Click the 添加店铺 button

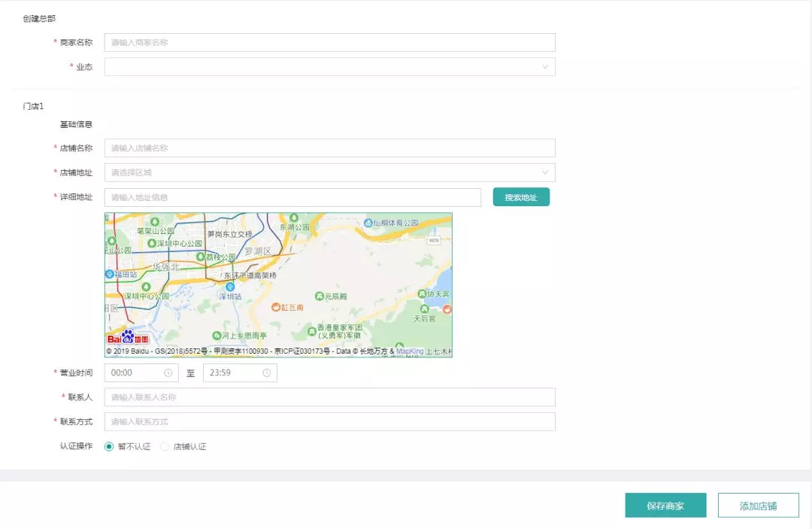(x=758, y=506)
